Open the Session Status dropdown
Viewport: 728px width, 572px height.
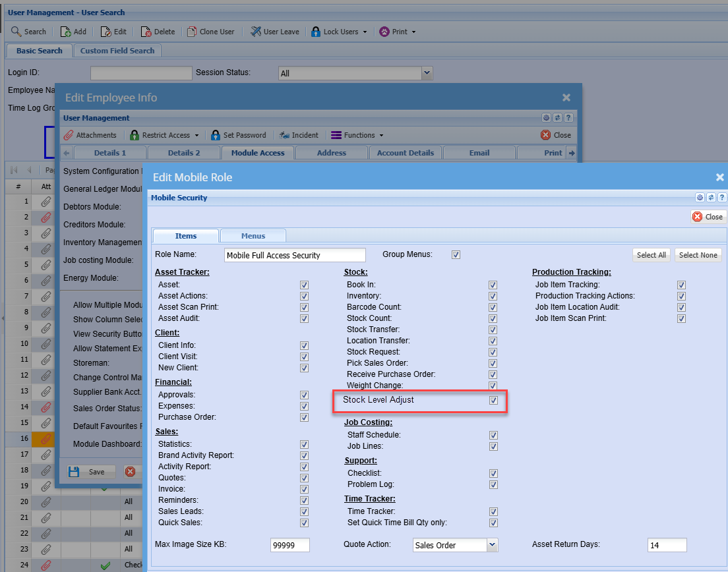pyautogui.click(x=427, y=73)
